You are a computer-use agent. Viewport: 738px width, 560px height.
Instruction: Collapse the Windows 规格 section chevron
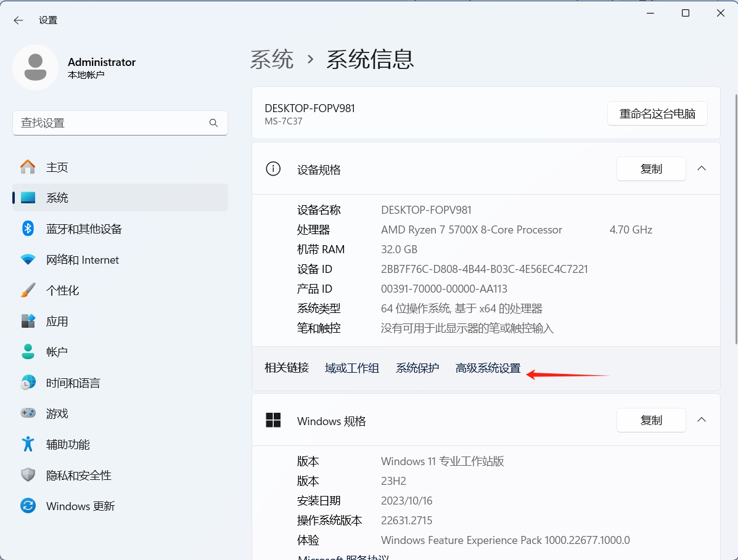tap(702, 420)
